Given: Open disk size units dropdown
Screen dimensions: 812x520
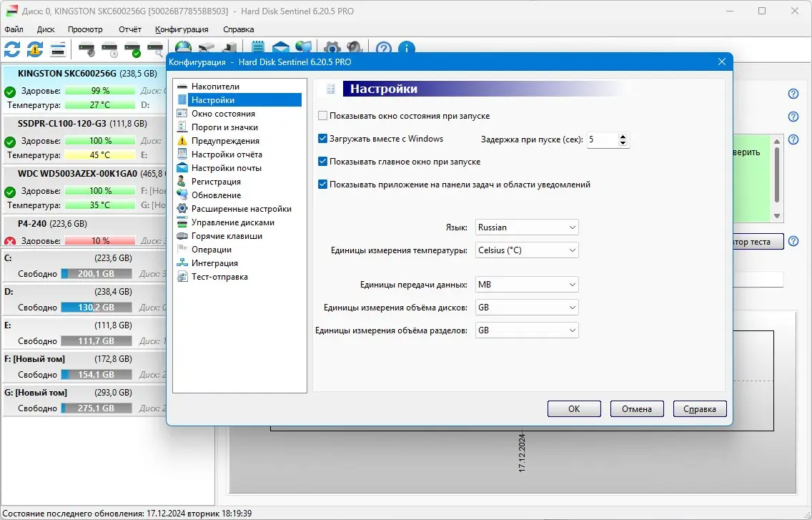Looking at the screenshot, I should (527, 307).
